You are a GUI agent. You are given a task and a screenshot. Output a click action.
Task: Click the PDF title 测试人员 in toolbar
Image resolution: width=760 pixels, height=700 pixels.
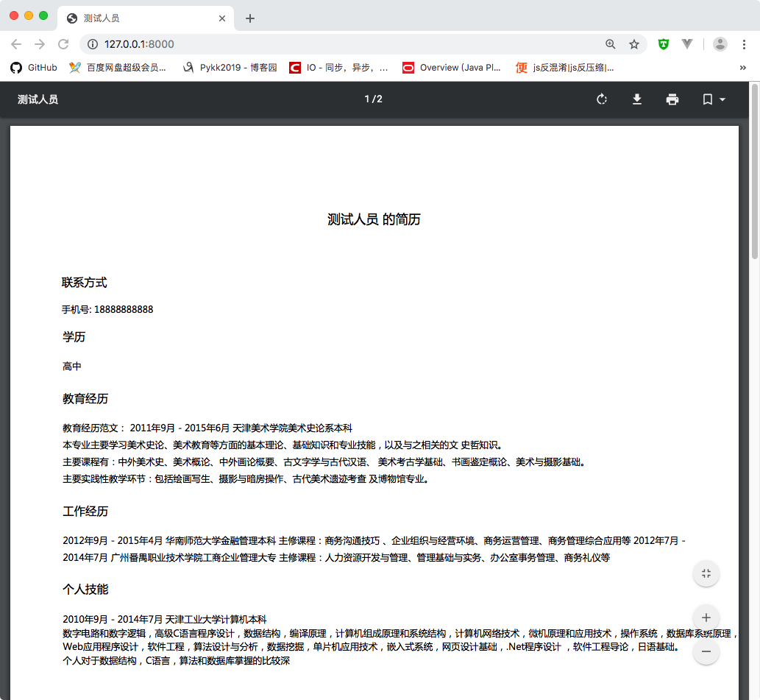38,99
